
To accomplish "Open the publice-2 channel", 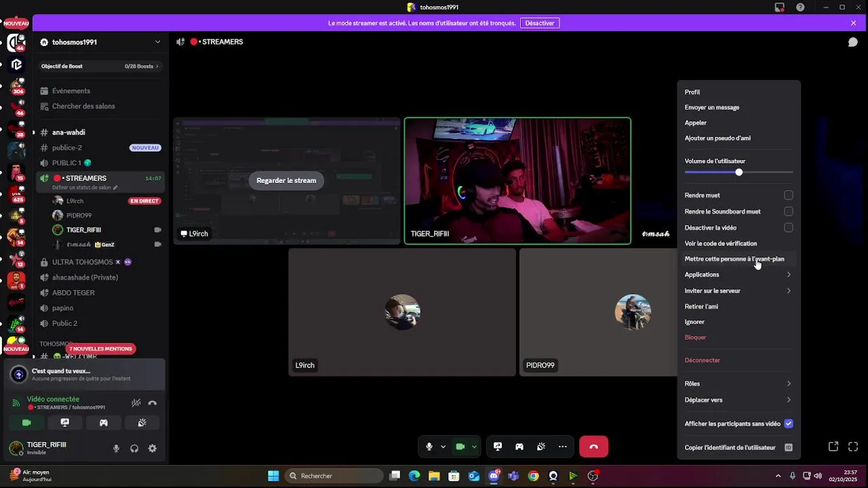I will click(x=102, y=148).
